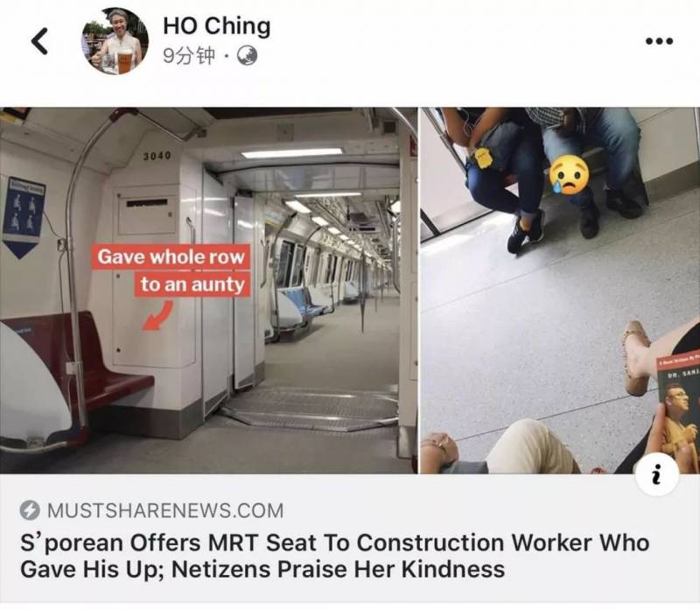This screenshot has height=610, width=700.
Task: Tap the 'to an aunty' red label
Action: (192, 284)
